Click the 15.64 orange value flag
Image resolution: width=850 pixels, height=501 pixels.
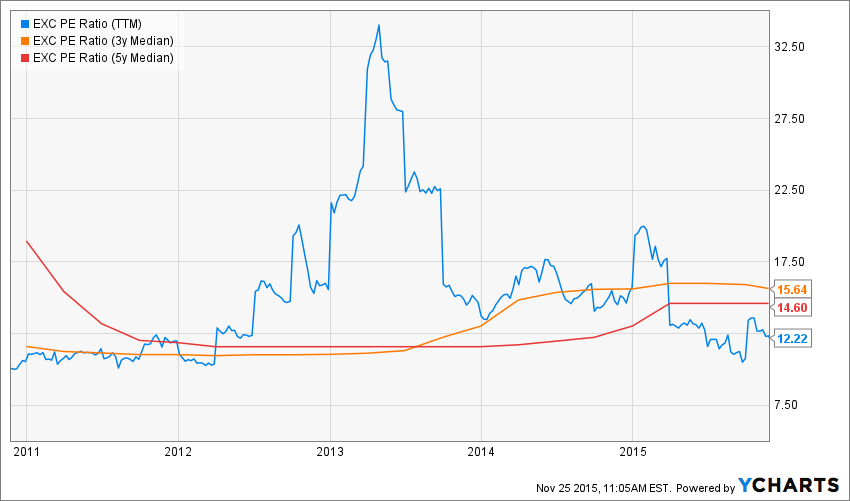pos(791,290)
